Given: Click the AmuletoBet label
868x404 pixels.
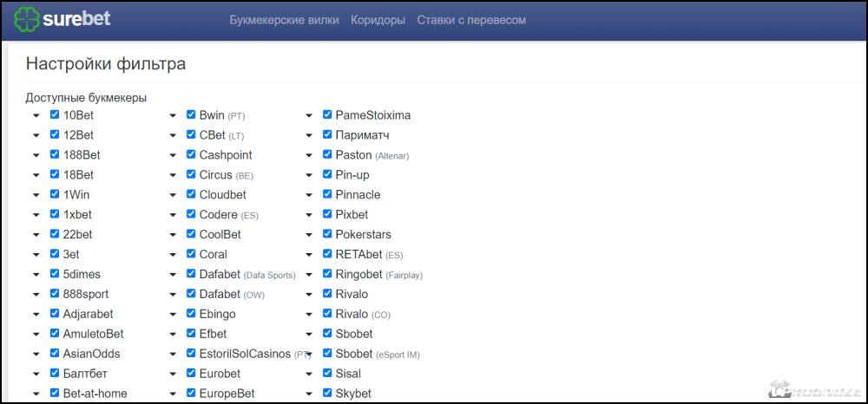Looking at the screenshot, I should [x=93, y=335].
